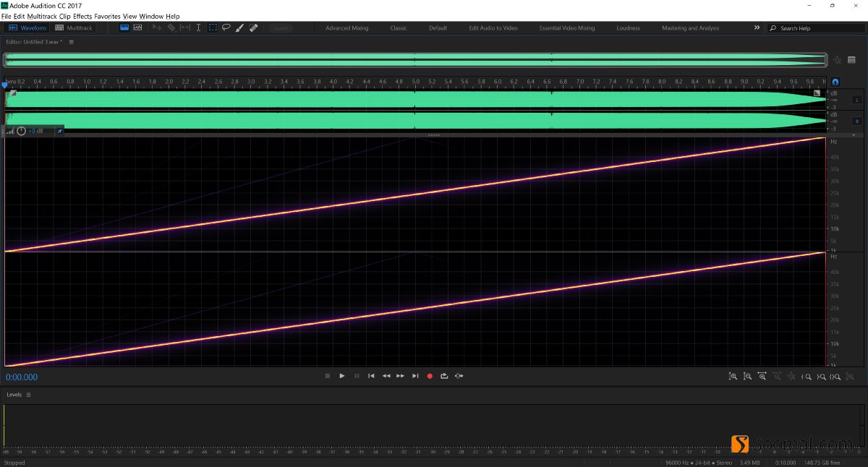
Task: Toggle the left channel L button
Action: click(857, 100)
